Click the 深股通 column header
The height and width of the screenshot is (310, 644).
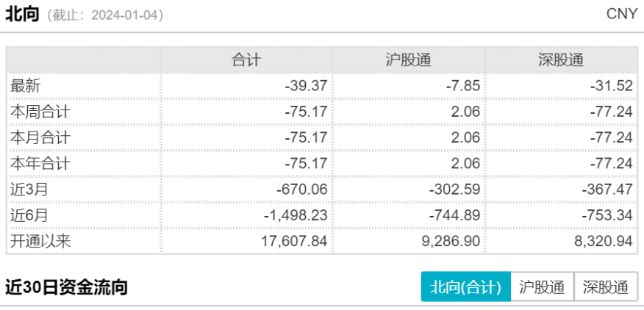pos(562,60)
